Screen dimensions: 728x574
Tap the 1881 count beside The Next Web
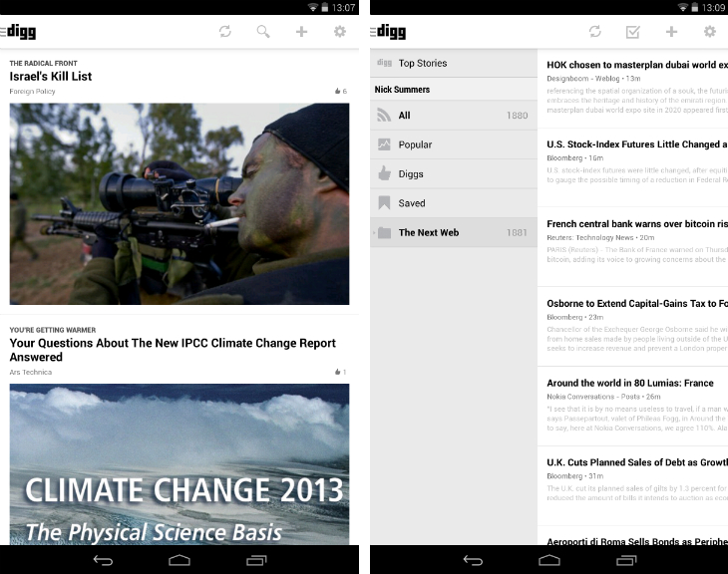[x=517, y=232]
